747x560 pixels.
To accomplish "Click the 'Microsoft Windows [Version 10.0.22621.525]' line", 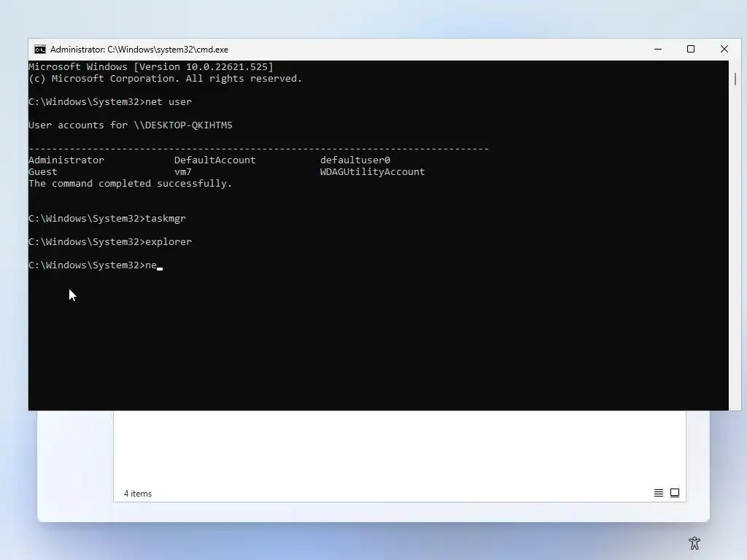I will (151, 66).
